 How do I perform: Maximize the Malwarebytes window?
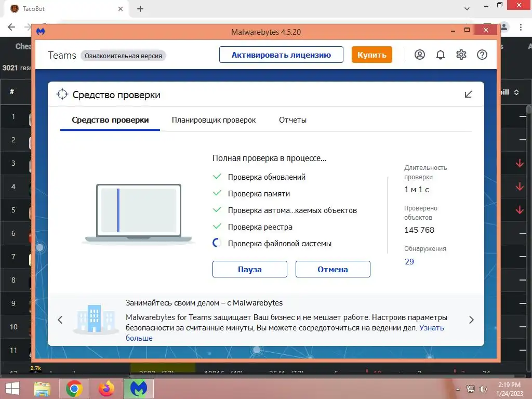coord(467,30)
